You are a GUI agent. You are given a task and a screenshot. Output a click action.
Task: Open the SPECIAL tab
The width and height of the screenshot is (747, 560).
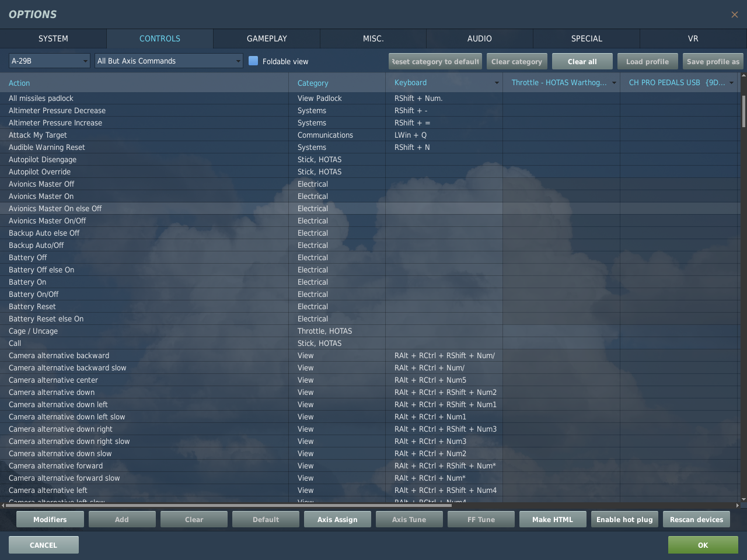(x=587, y=38)
